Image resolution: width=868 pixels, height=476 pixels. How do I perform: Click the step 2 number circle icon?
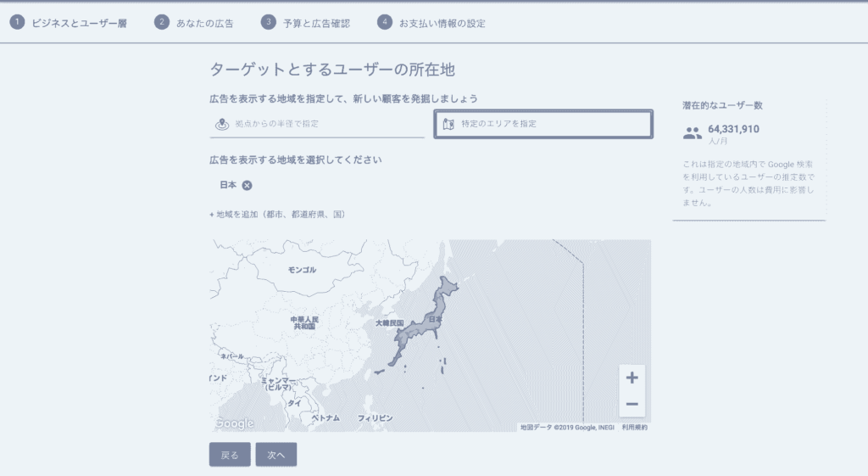[162, 22]
